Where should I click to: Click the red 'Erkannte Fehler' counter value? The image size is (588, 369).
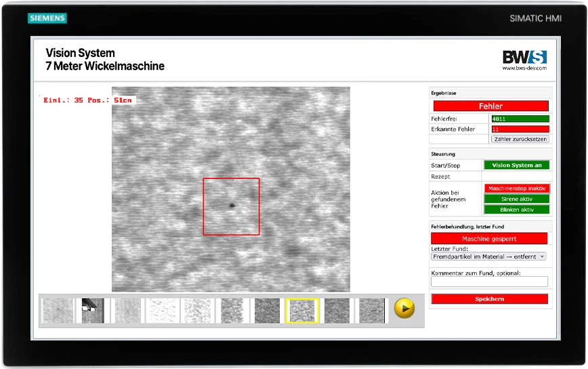(520, 129)
